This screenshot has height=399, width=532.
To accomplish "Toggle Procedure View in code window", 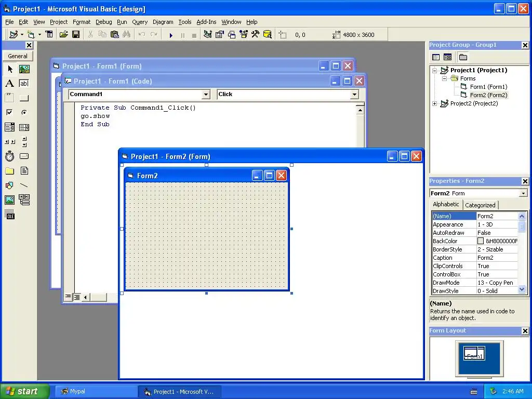I will pyautogui.click(x=68, y=297).
